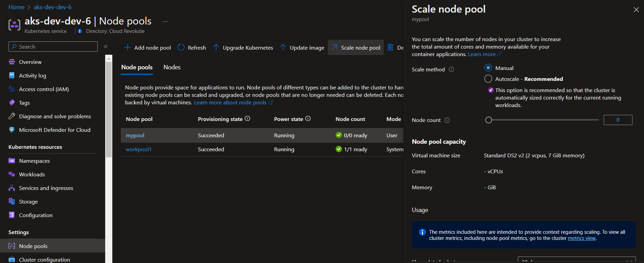The image size is (644, 263).
Task: Click the 0/0 ready cell for mypool
Action: [x=351, y=135]
